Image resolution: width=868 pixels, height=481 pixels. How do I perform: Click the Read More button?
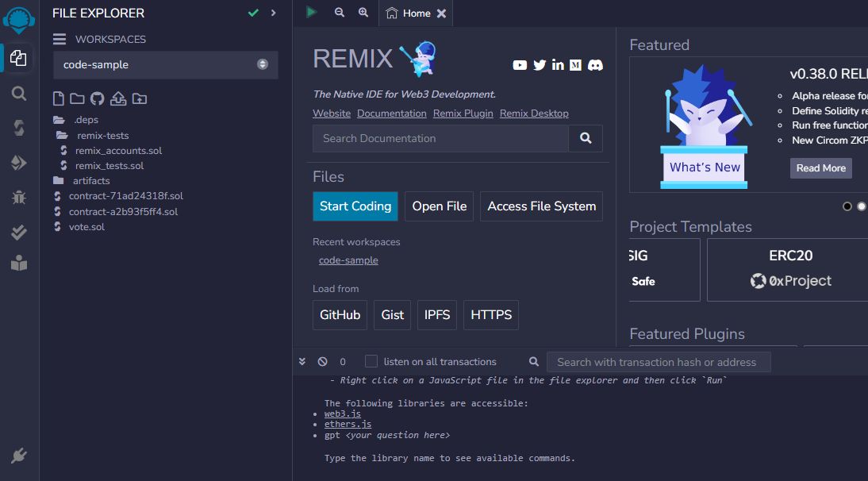click(821, 168)
